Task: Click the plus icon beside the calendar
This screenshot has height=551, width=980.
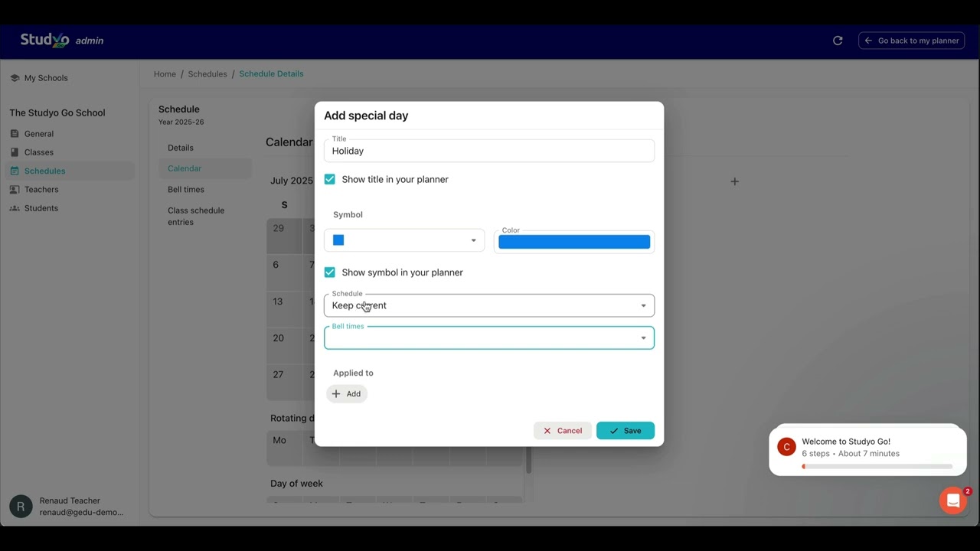Action: click(734, 181)
